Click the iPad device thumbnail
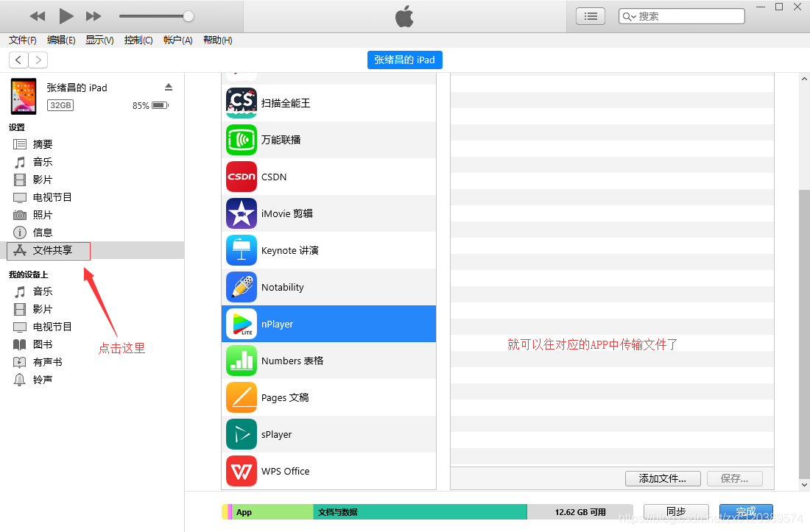 pyautogui.click(x=24, y=96)
